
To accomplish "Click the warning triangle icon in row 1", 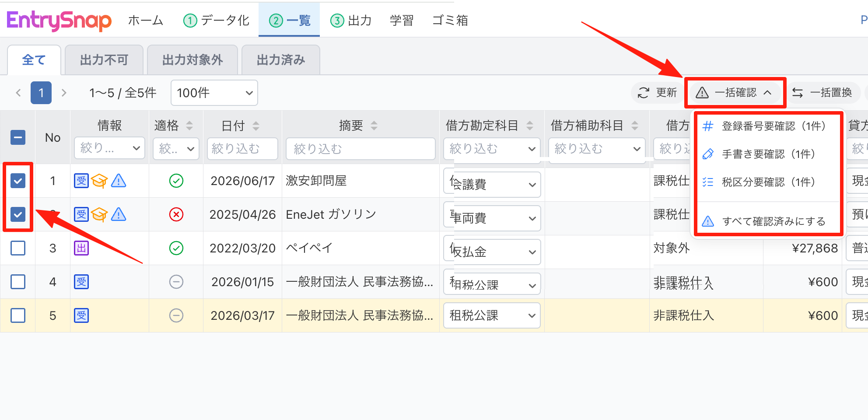I will [x=119, y=180].
